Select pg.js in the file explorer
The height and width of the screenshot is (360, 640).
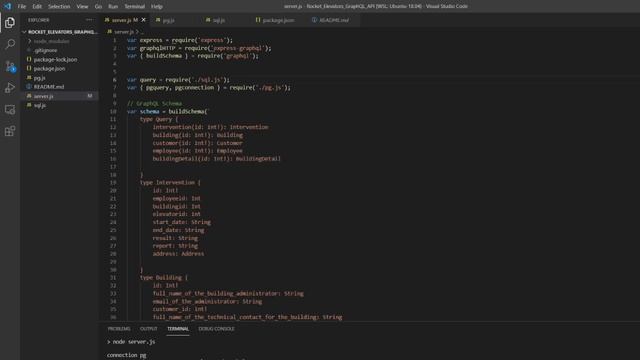click(60, 78)
